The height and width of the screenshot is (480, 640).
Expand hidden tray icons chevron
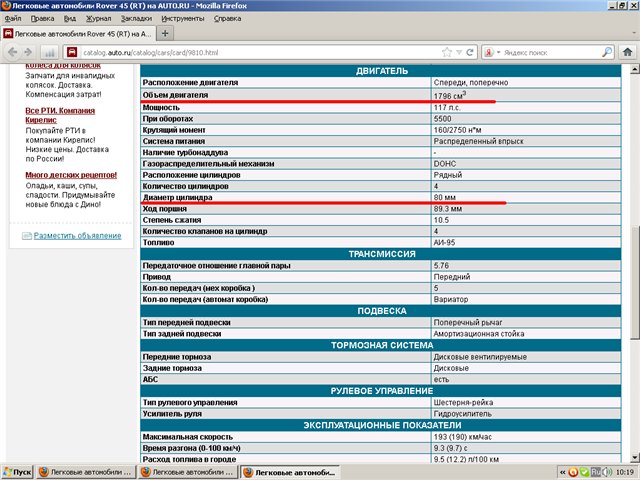[x=562, y=472]
